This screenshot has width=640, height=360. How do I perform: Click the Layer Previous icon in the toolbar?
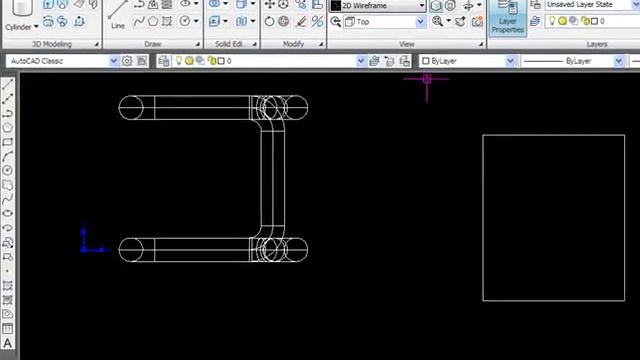pos(389,61)
